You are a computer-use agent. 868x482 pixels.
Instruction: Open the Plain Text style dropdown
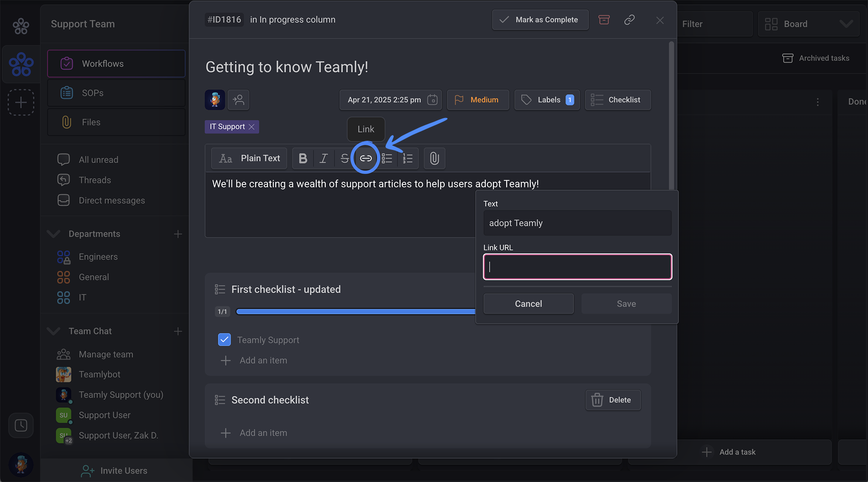coord(249,158)
